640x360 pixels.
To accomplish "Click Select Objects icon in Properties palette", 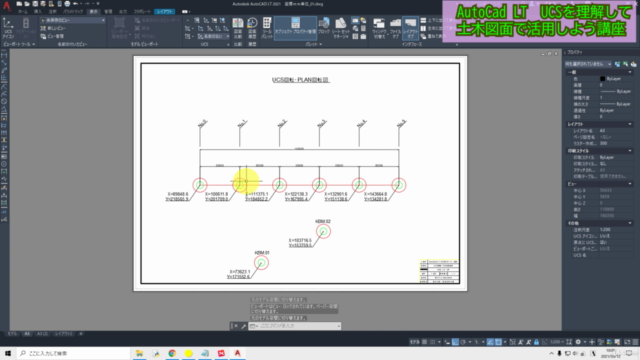I will 625,64.
